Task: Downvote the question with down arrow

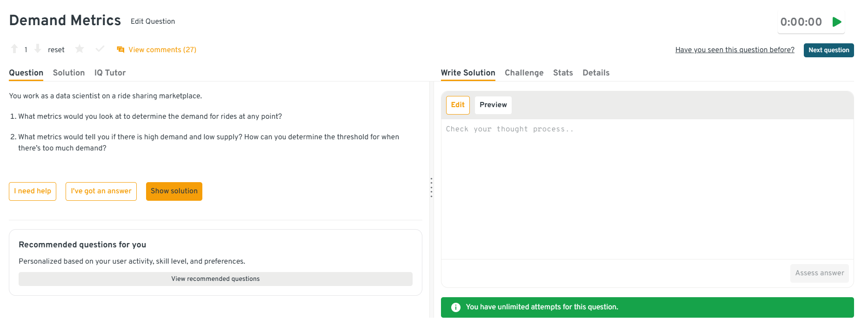Action: 38,49
